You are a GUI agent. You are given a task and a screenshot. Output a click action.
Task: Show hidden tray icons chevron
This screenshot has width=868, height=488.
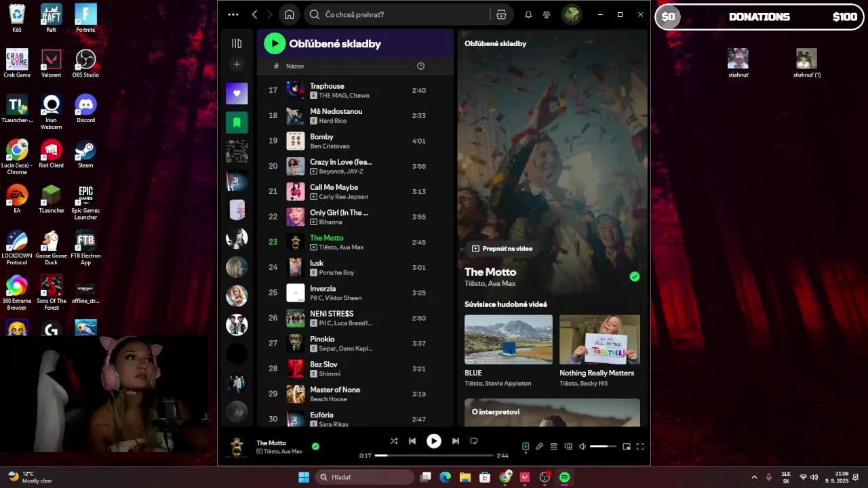(x=754, y=477)
